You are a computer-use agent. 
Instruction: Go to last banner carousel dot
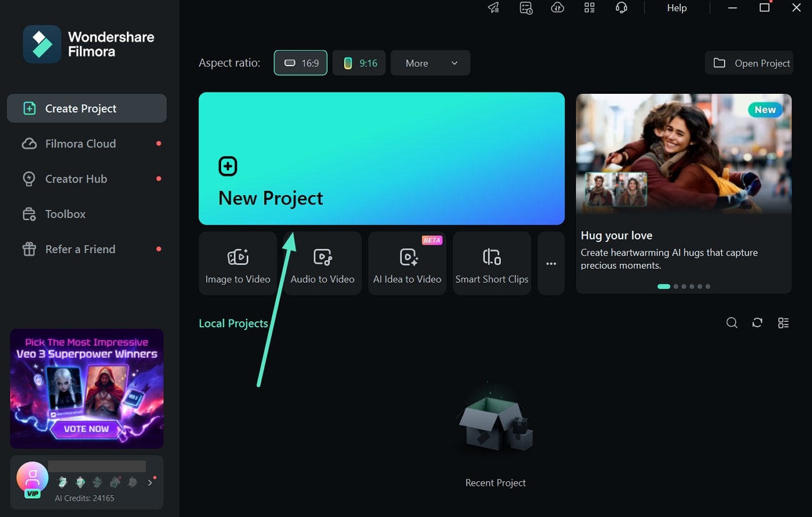[708, 286]
